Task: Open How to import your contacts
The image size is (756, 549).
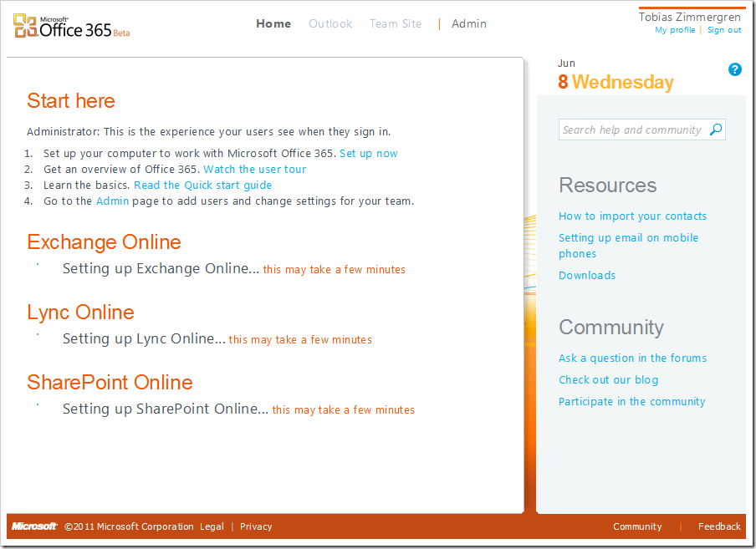Action: [x=632, y=216]
